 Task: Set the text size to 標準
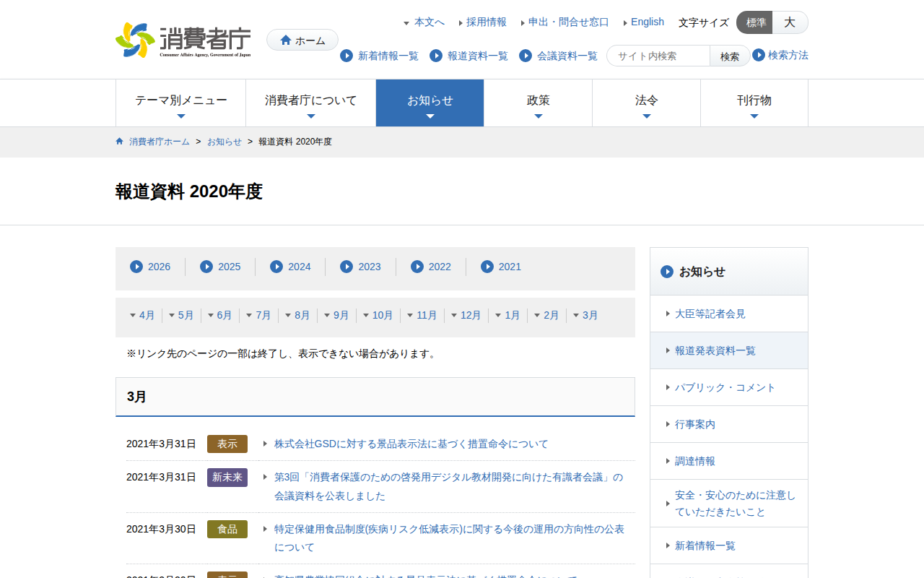(755, 22)
